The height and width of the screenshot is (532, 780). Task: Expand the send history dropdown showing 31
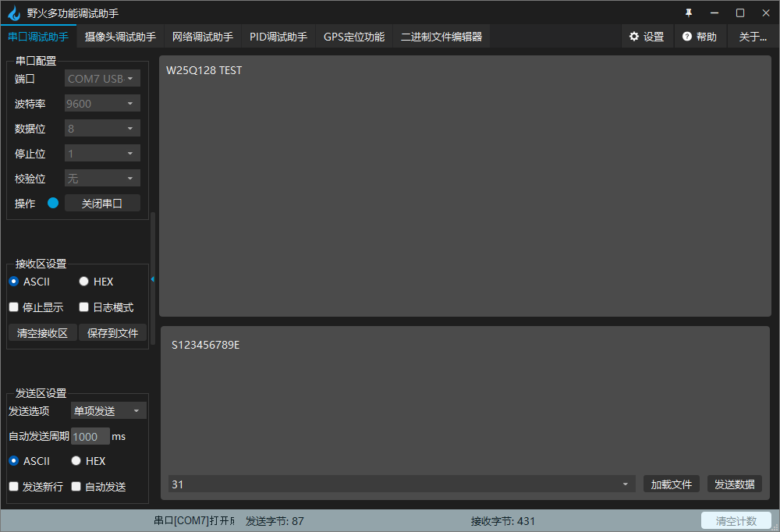click(x=625, y=484)
